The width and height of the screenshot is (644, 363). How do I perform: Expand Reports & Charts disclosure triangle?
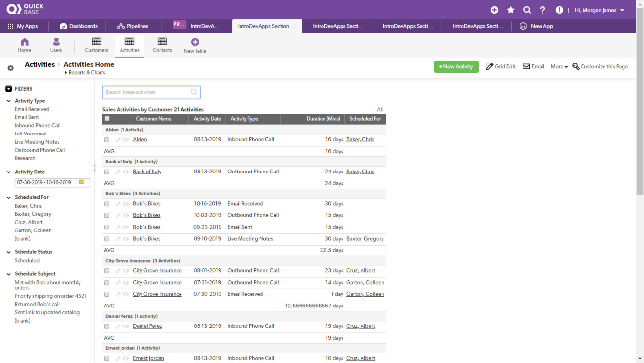[66, 73]
